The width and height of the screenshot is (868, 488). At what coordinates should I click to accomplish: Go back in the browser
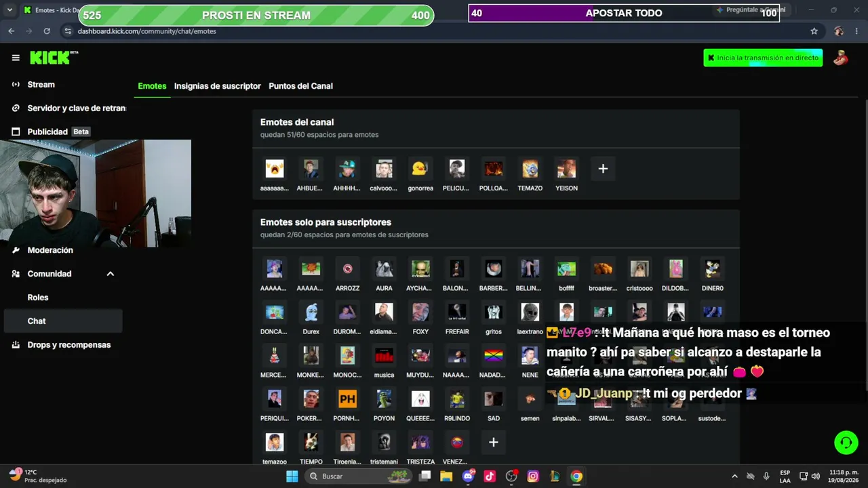pyautogui.click(x=12, y=31)
